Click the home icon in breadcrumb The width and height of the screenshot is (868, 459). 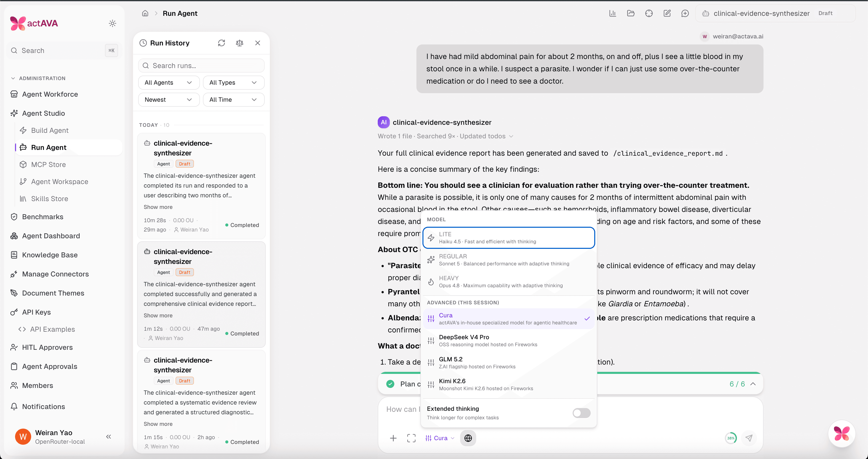click(145, 14)
